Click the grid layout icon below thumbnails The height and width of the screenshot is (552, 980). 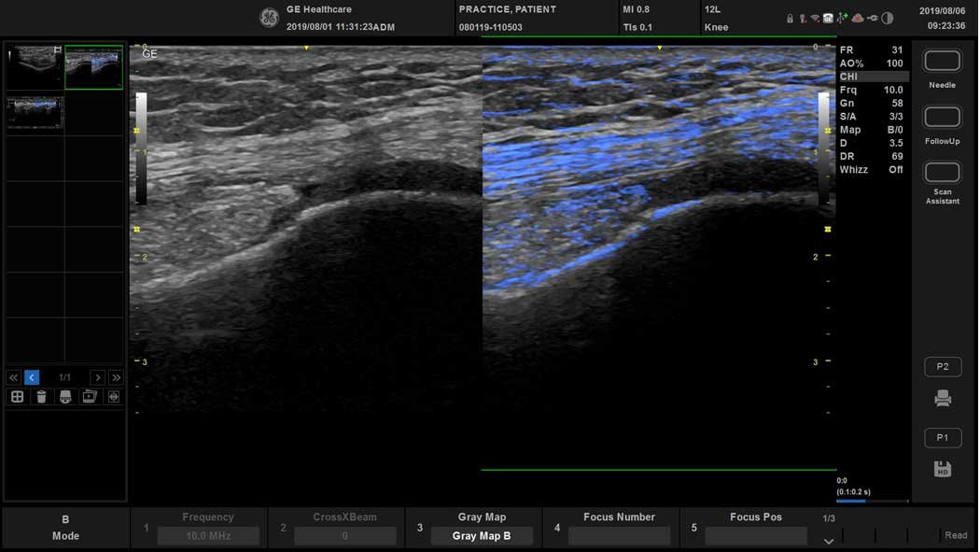point(17,397)
